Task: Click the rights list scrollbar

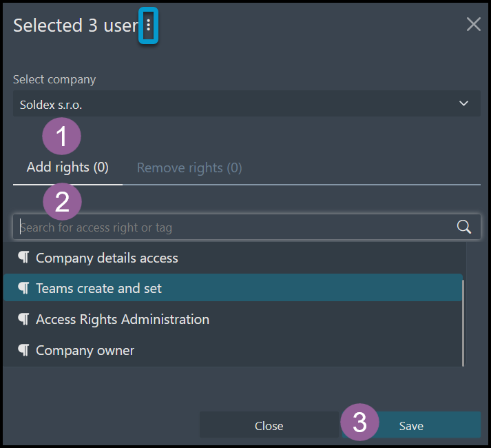Action: 463,323
